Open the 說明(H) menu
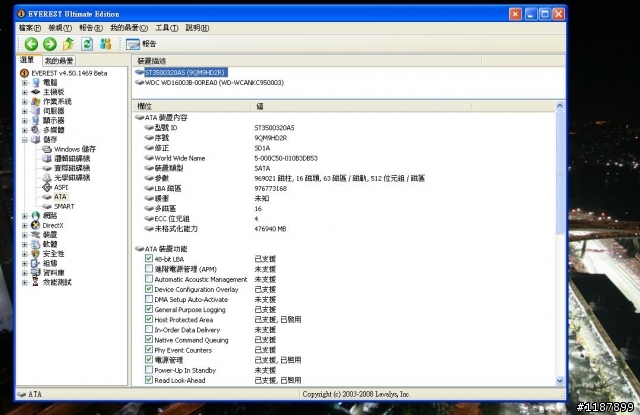The height and width of the screenshot is (415, 640). tap(197, 28)
